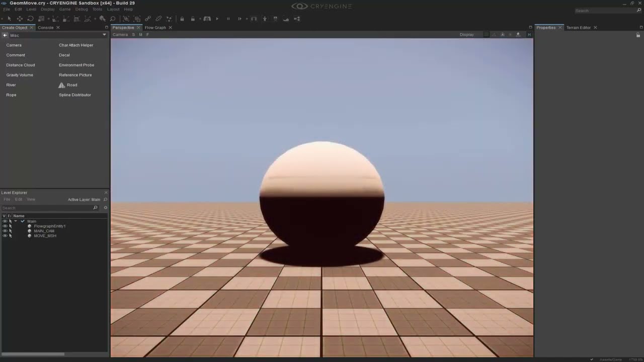Toggle the AI/Physics person icon
This screenshot has height=362, width=644.
tap(265, 19)
